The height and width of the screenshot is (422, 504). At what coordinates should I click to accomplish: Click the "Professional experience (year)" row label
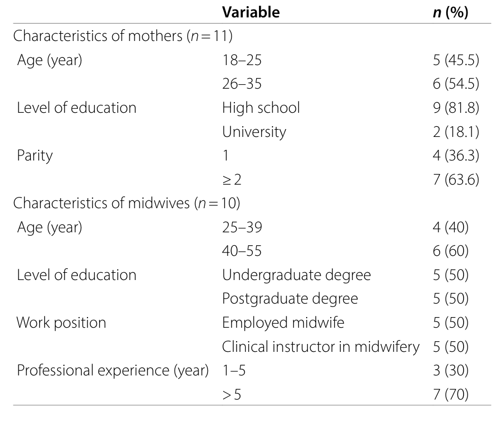[112, 370]
